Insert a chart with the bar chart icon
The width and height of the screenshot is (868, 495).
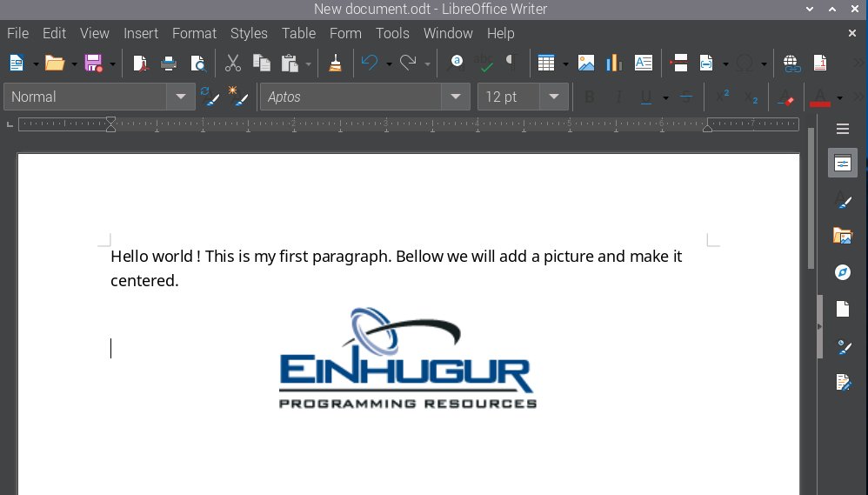pos(614,64)
